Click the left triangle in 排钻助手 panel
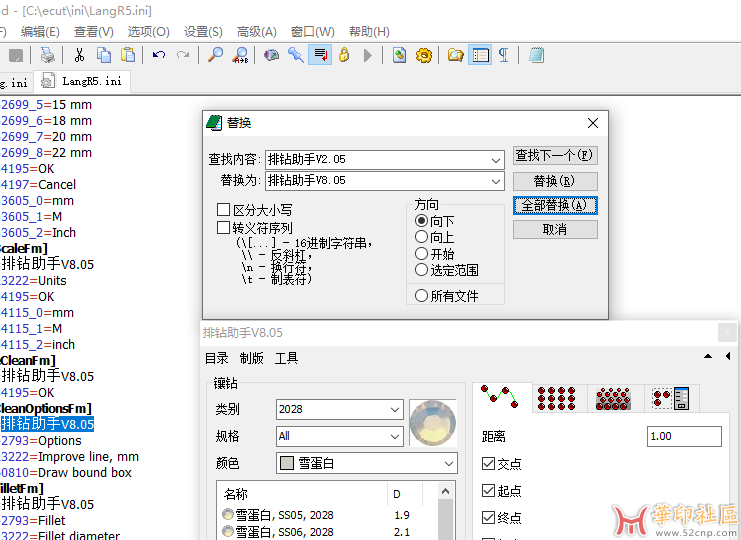This screenshot has width=741, height=540. (728, 356)
